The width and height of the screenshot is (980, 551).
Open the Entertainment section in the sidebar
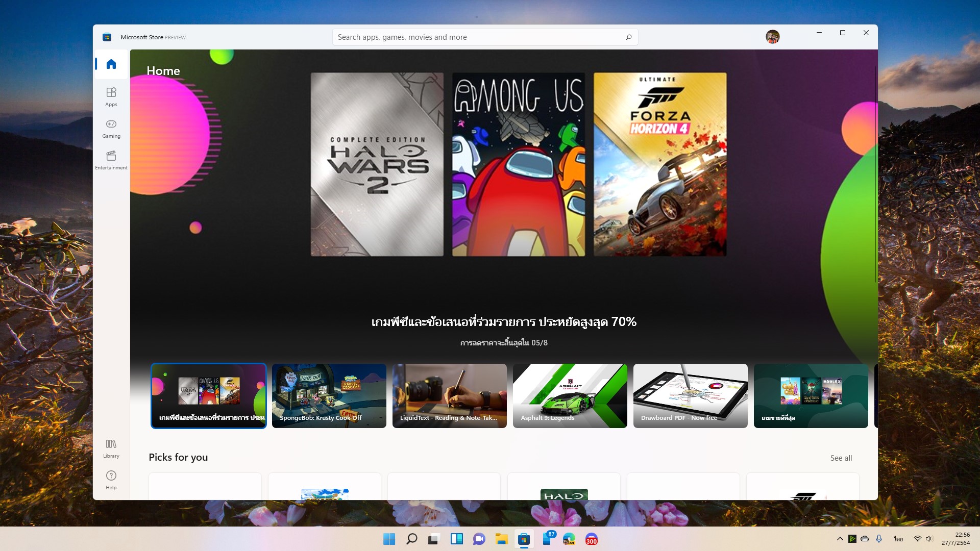111,160
